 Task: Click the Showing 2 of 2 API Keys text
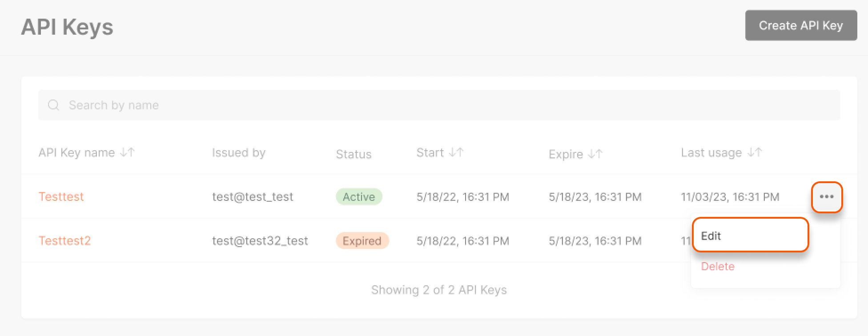439,289
